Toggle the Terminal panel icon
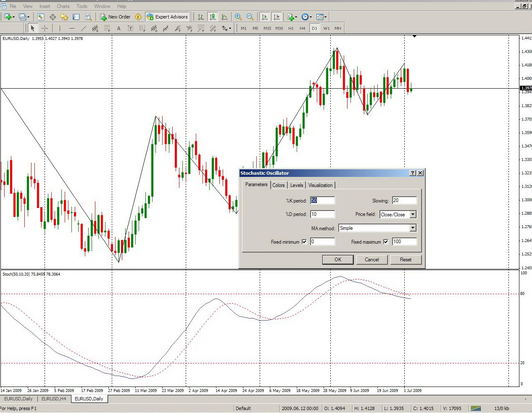This screenshot has height=413, width=532. click(76, 17)
